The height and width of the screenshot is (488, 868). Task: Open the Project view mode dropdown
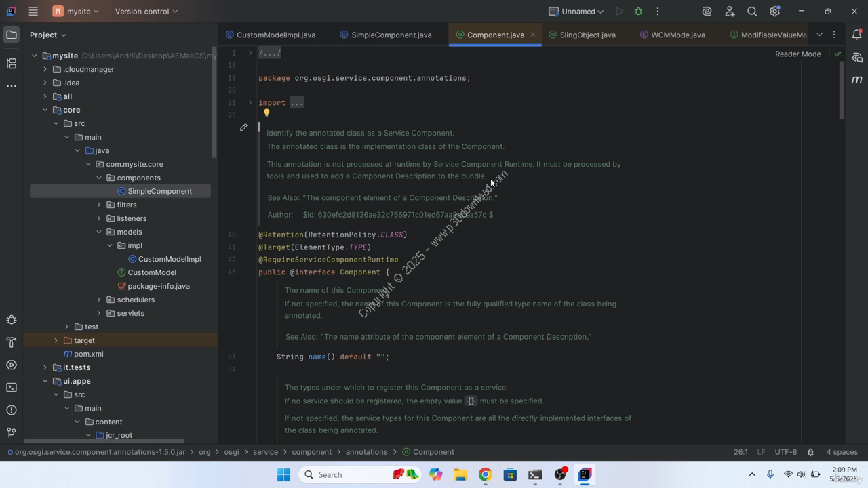pos(48,35)
